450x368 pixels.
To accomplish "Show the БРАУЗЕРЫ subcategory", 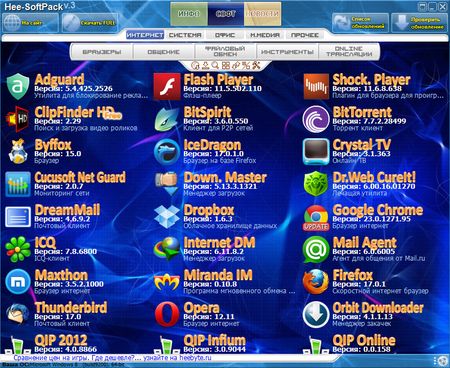I will coord(102,52).
